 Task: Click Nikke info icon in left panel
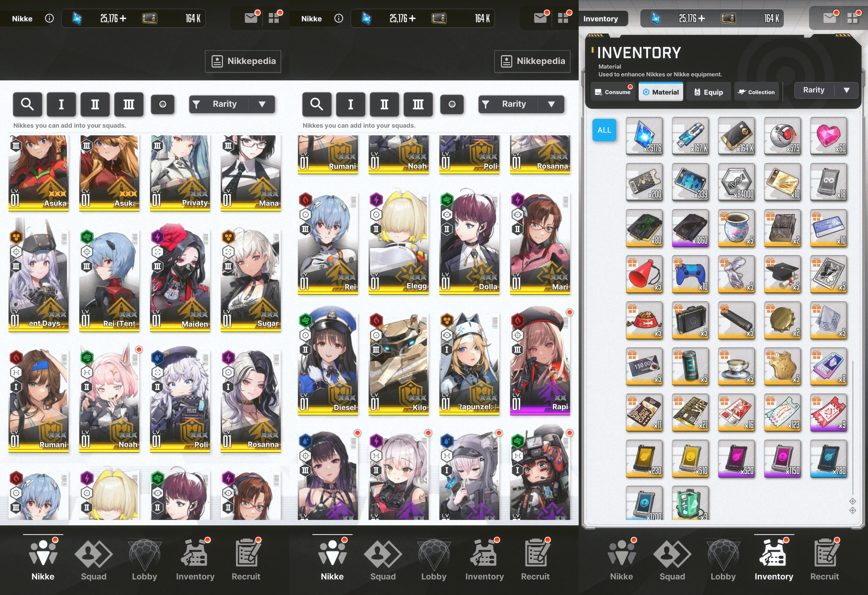pos(50,18)
